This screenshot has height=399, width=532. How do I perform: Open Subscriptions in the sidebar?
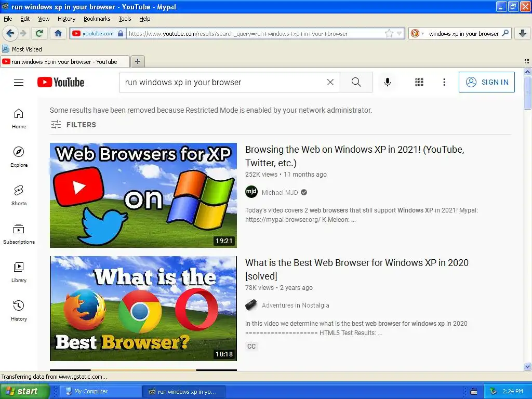pyautogui.click(x=19, y=234)
